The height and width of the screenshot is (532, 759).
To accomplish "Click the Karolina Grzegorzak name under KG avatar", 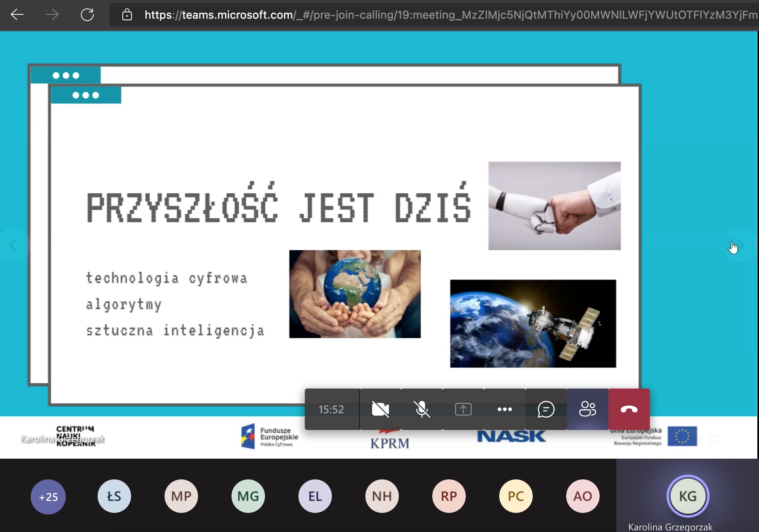I will (671, 527).
